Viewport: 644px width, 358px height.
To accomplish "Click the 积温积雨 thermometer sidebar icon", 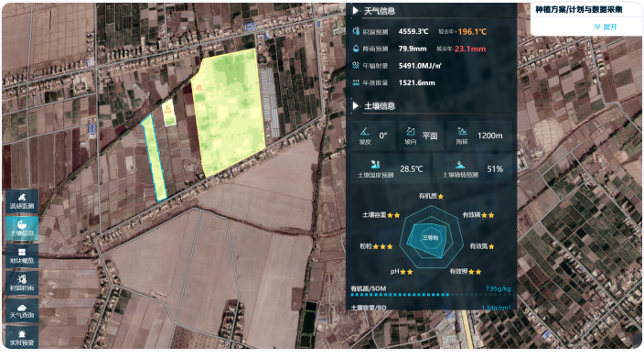I will click(x=22, y=283).
